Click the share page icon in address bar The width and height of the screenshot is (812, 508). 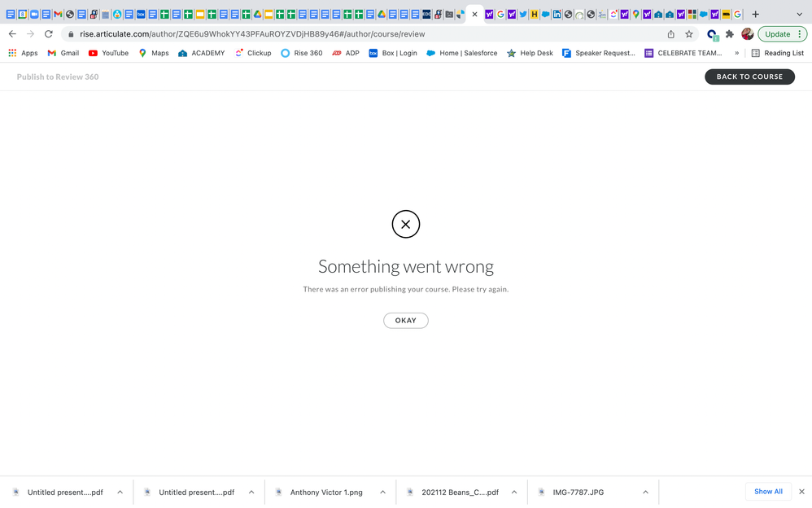[670, 34]
